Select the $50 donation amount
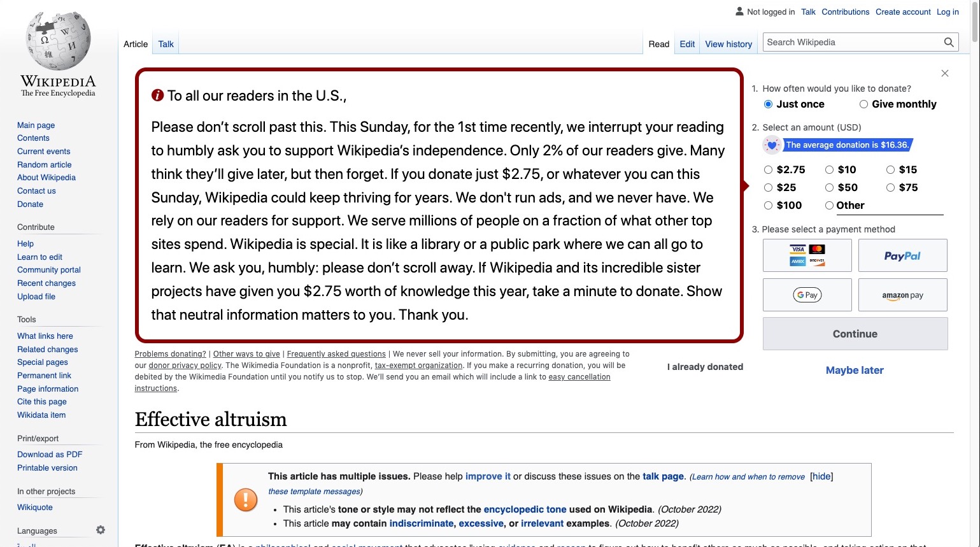980x547 pixels. [x=829, y=188]
